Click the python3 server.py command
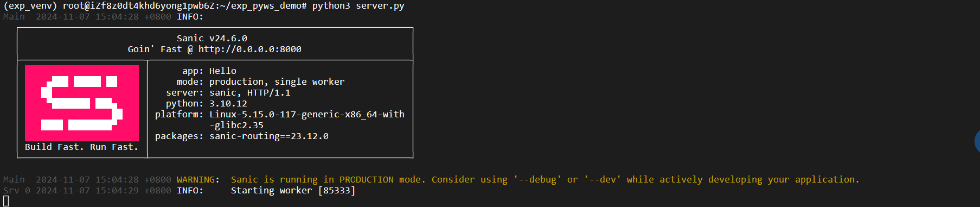Viewport: 980px width, 207px height. [x=358, y=5]
